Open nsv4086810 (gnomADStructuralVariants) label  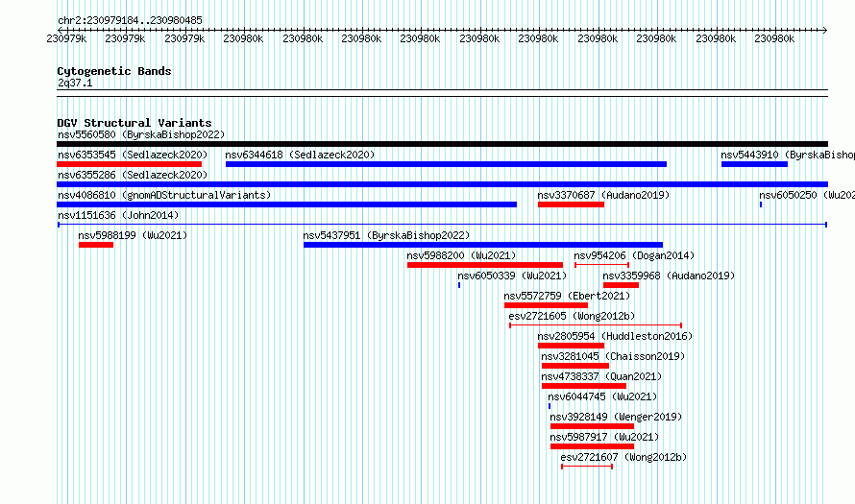164,195
